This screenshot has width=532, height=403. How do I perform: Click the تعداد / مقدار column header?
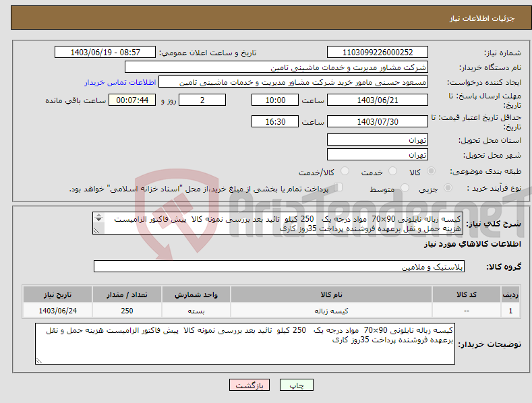coord(127,294)
